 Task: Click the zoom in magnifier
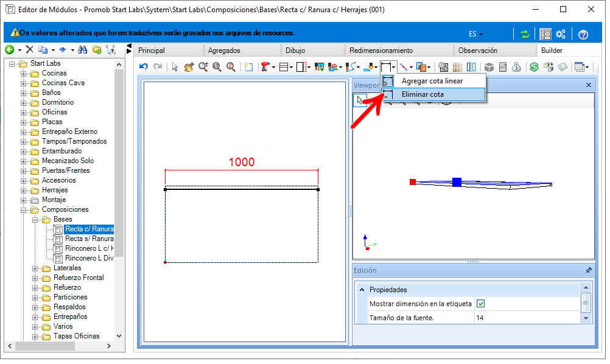(203, 67)
